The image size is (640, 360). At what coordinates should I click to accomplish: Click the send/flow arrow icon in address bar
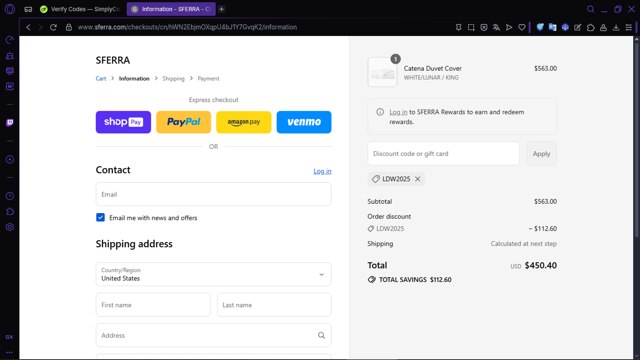[x=509, y=27]
